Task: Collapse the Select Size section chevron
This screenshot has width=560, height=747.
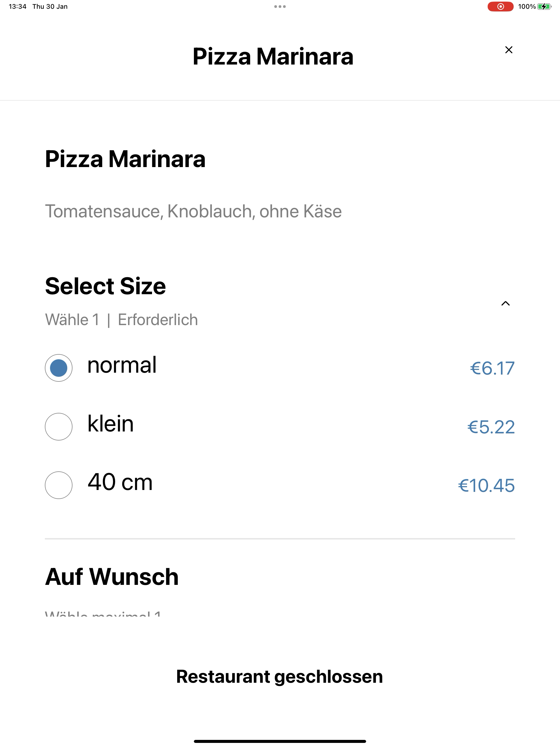Action: 505,303
